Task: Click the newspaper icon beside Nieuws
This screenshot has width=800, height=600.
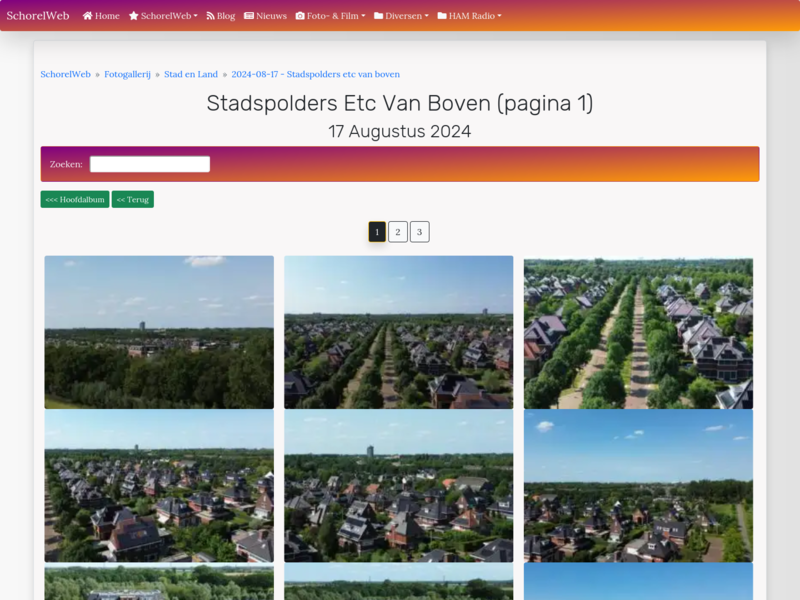Action: (249, 16)
